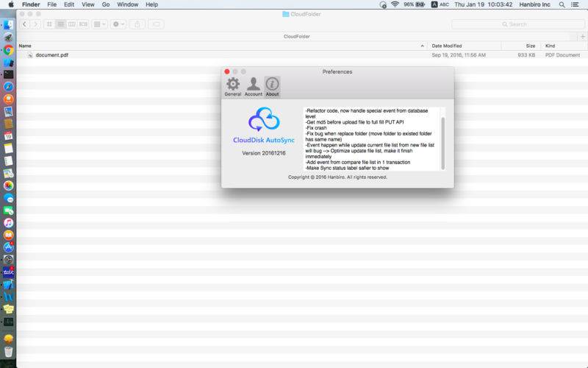
Task: Switch Finder to list view
Action: pos(60,24)
